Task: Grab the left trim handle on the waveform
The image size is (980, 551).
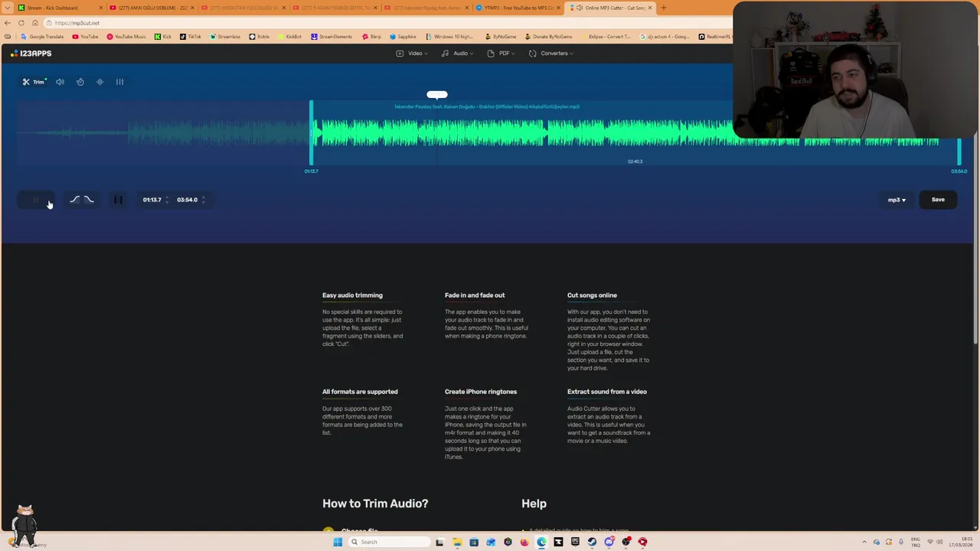Action: tap(311, 133)
